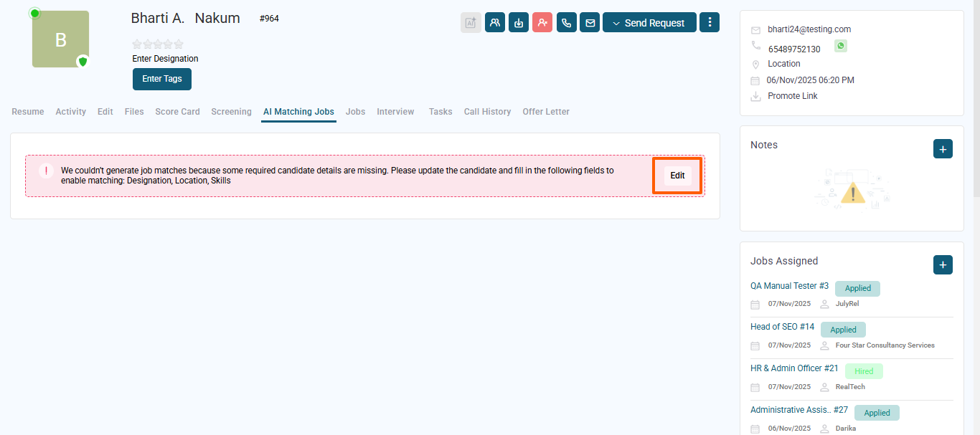
Task: Click the group users icon button
Action: (x=494, y=23)
